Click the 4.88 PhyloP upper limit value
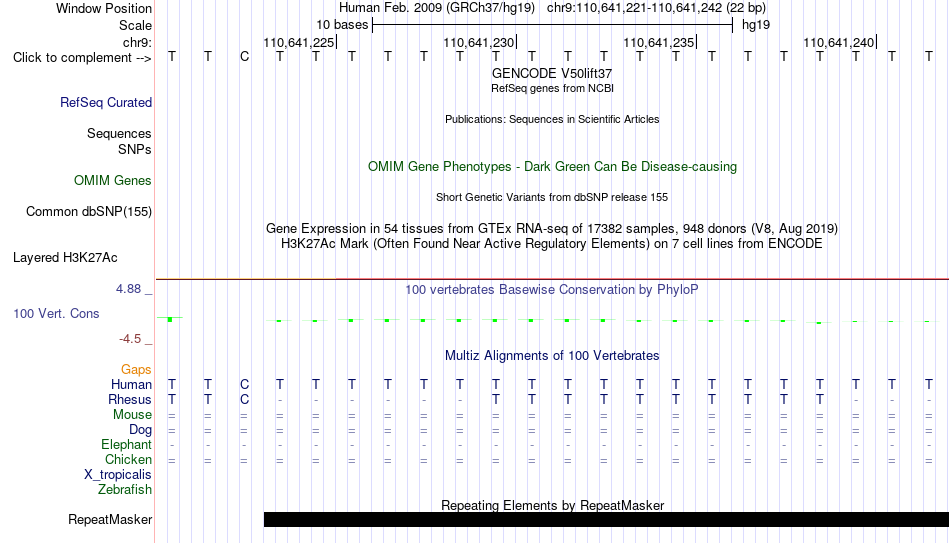The image size is (950, 543). click(x=128, y=289)
